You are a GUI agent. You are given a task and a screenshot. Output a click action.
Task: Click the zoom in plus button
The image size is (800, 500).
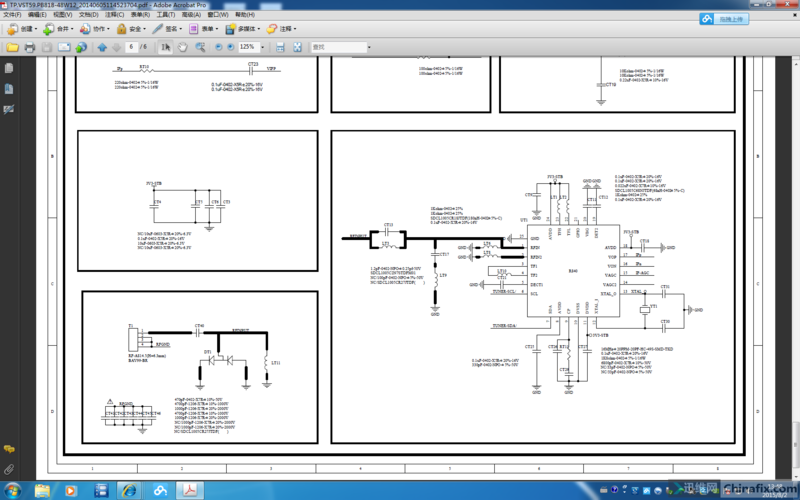click(x=230, y=47)
